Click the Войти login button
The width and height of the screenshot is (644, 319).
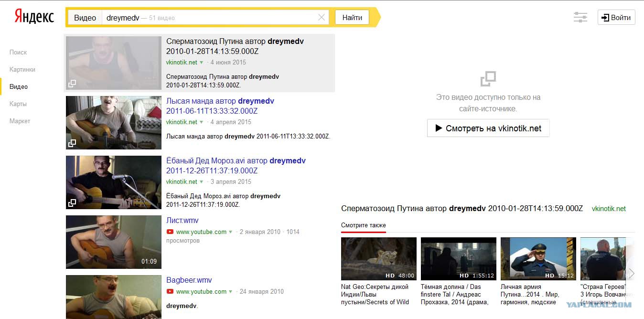616,18
